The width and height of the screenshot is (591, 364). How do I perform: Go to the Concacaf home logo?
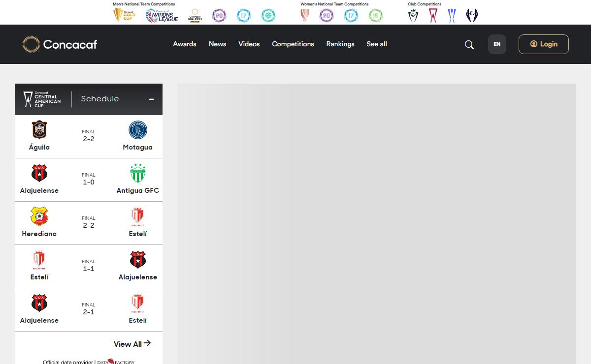(x=60, y=44)
